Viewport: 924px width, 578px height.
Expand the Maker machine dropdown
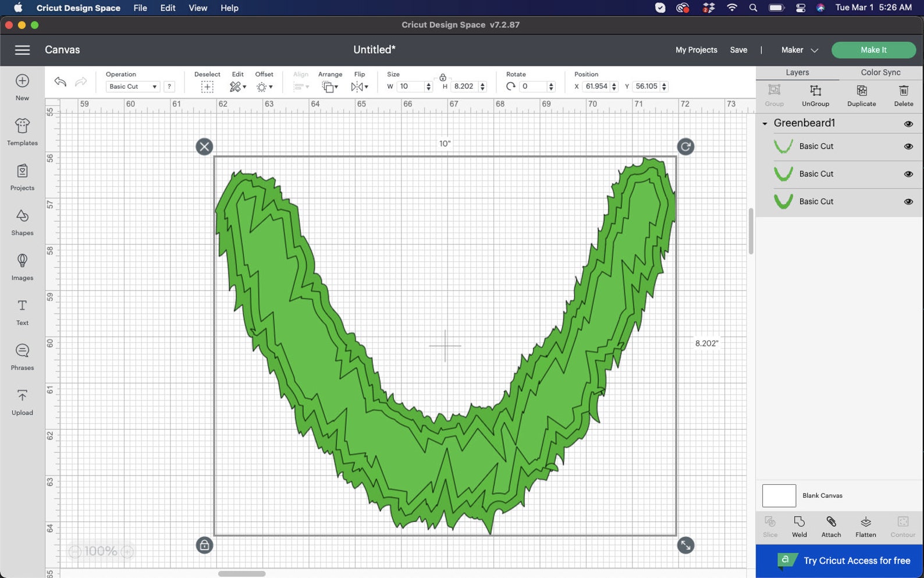point(799,50)
